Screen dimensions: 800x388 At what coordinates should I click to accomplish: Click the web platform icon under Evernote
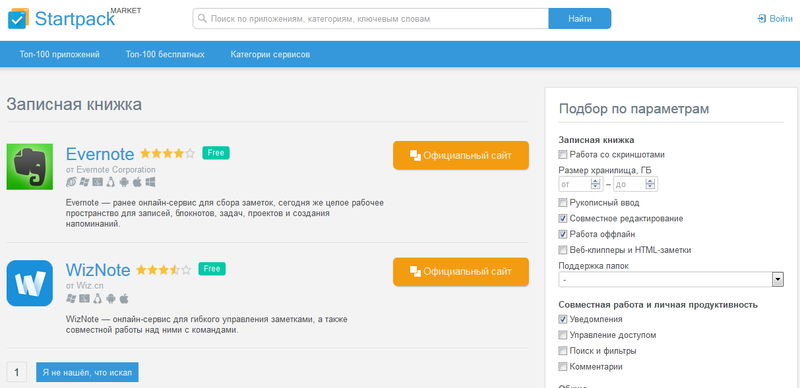(71, 182)
